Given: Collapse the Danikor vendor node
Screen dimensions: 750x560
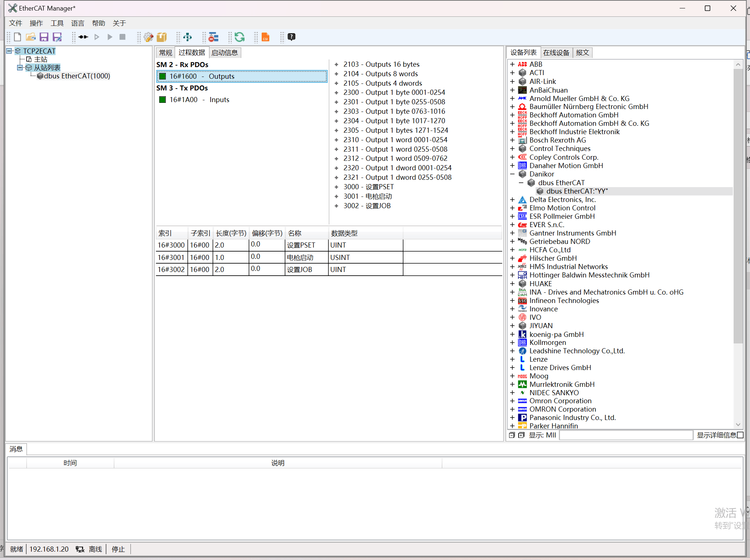Looking at the screenshot, I should [512, 174].
